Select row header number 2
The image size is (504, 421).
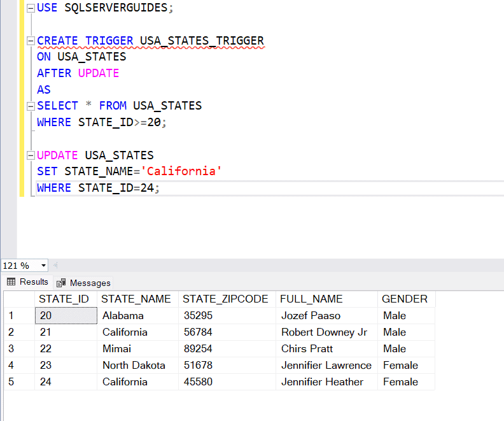point(19,332)
